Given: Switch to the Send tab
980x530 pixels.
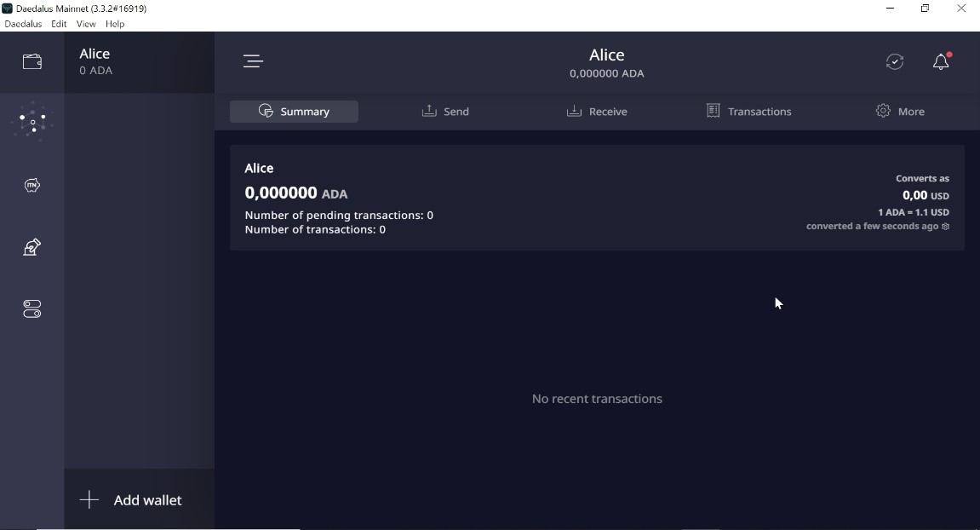Looking at the screenshot, I should pos(445,112).
